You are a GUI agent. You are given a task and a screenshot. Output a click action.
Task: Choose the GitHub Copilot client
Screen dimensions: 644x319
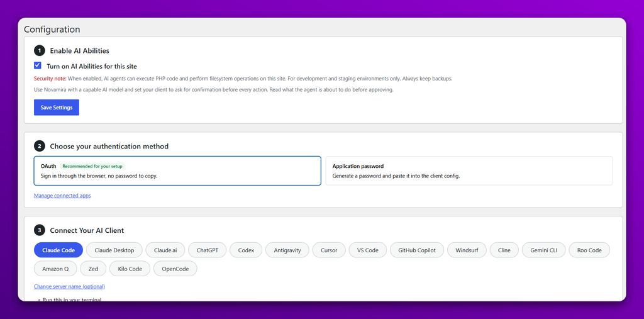coord(417,250)
